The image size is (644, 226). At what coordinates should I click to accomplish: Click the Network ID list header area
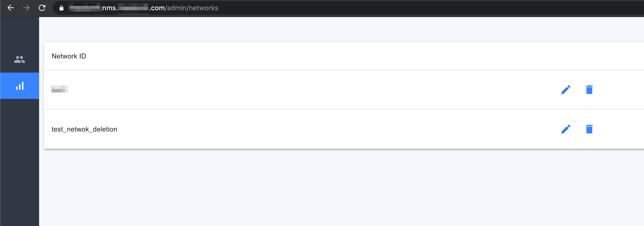tap(69, 56)
